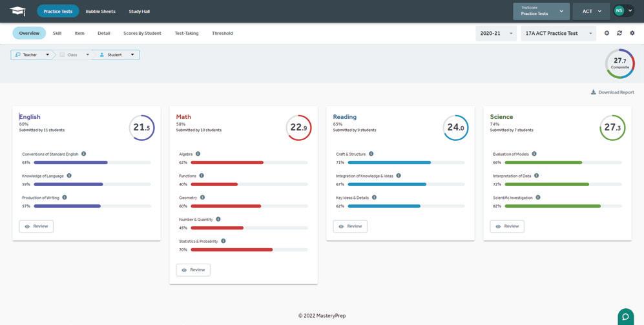Screen dimensions: 644x325
Task: Click Review in the English card
Action: (x=36, y=226)
